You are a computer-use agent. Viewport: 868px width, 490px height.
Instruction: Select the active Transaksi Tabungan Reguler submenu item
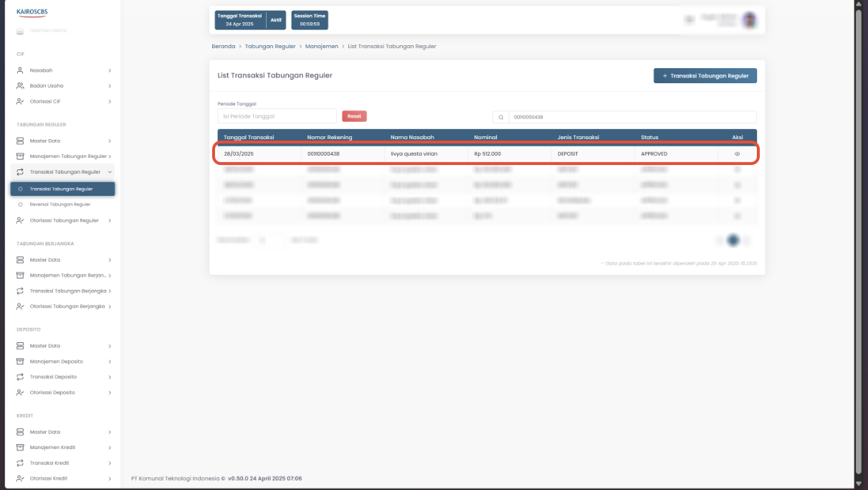pyautogui.click(x=62, y=189)
